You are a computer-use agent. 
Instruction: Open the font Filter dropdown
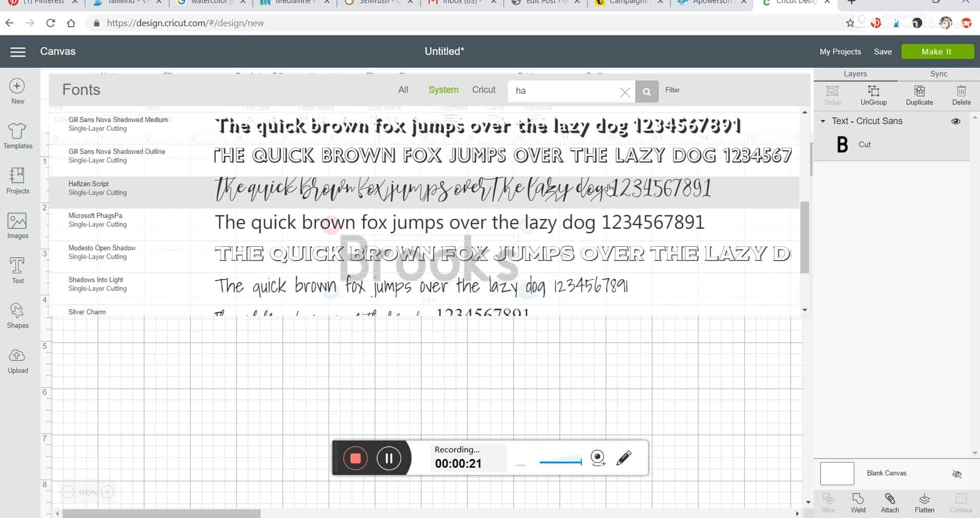tap(672, 90)
